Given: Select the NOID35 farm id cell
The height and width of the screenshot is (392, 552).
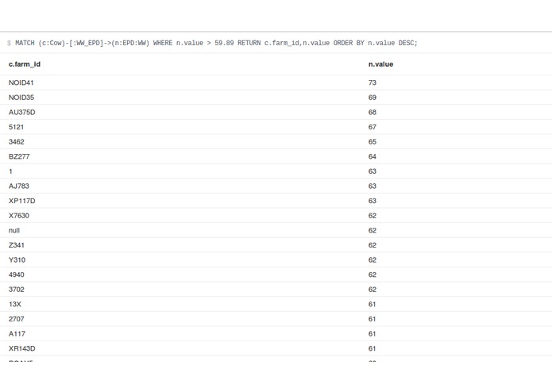Looking at the screenshot, I should pos(21,98).
